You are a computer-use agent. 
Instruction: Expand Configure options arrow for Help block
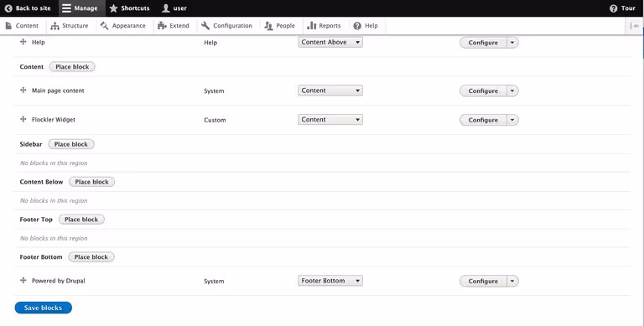(x=512, y=42)
